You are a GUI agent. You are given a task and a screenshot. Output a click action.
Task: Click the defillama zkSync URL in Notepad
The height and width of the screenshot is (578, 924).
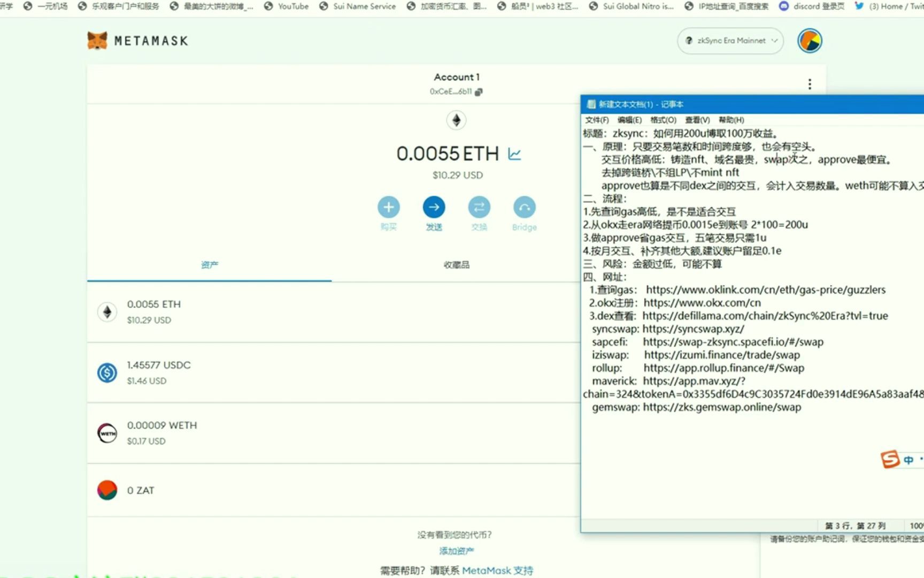pos(765,316)
